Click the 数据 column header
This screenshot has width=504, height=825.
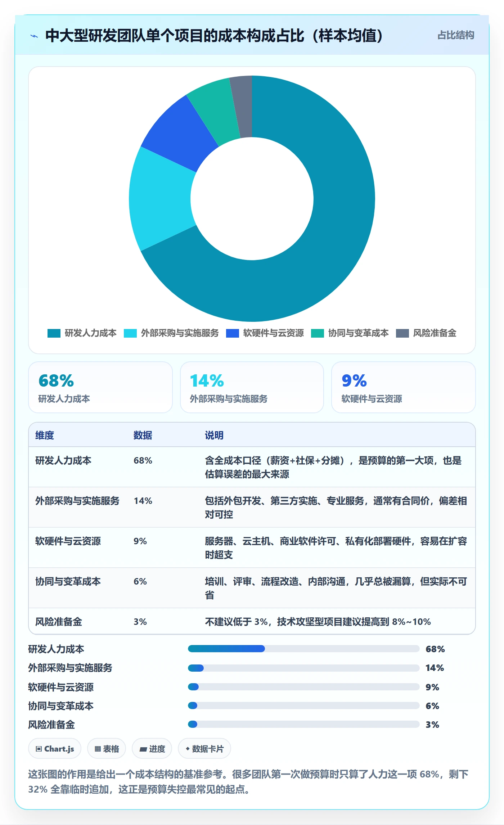tap(143, 435)
